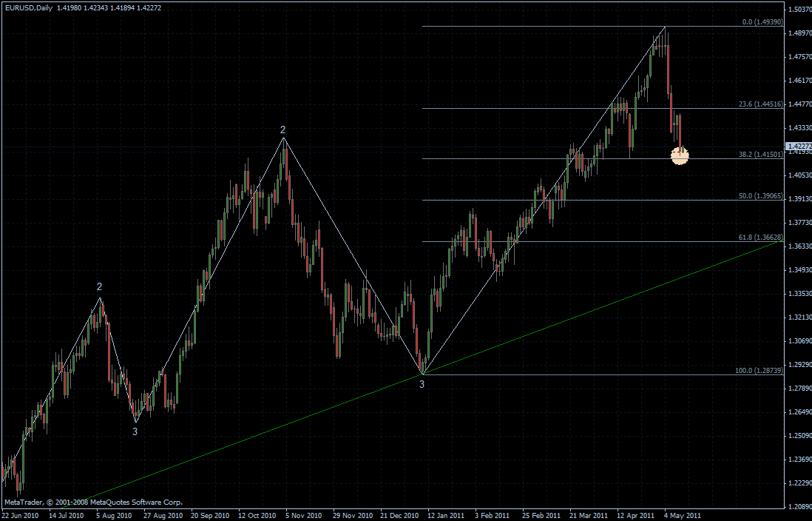This screenshot has width=812, height=521.
Task: Click 1.32130 on the price axis
Action: pos(800,317)
